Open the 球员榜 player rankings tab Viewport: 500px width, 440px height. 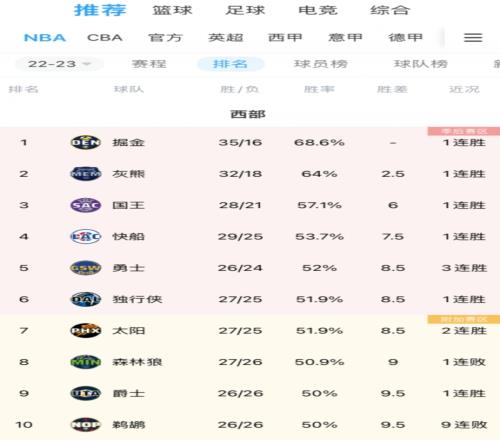point(321,64)
